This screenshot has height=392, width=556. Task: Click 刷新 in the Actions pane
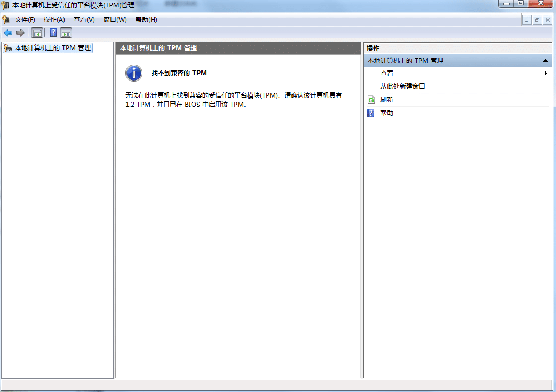(x=386, y=99)
